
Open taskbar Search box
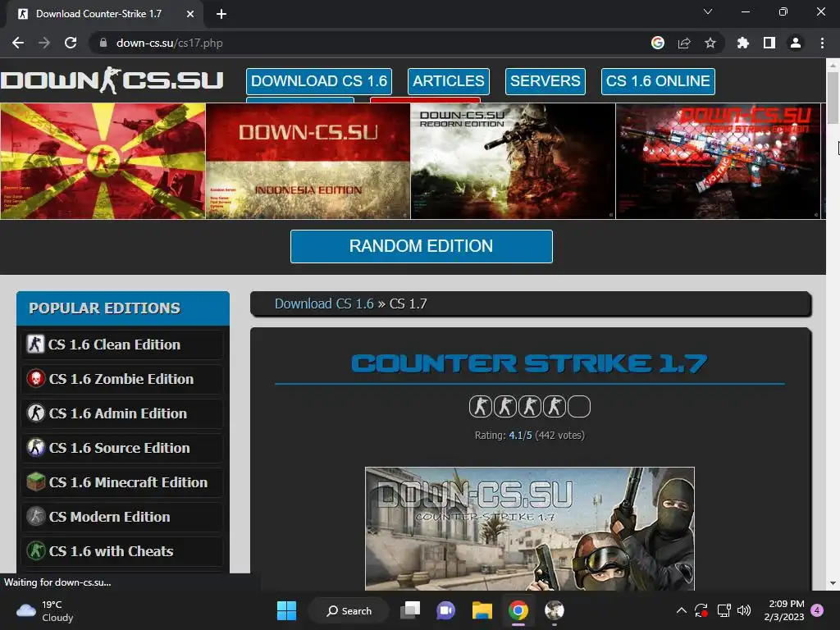click(x=349, y=610)
